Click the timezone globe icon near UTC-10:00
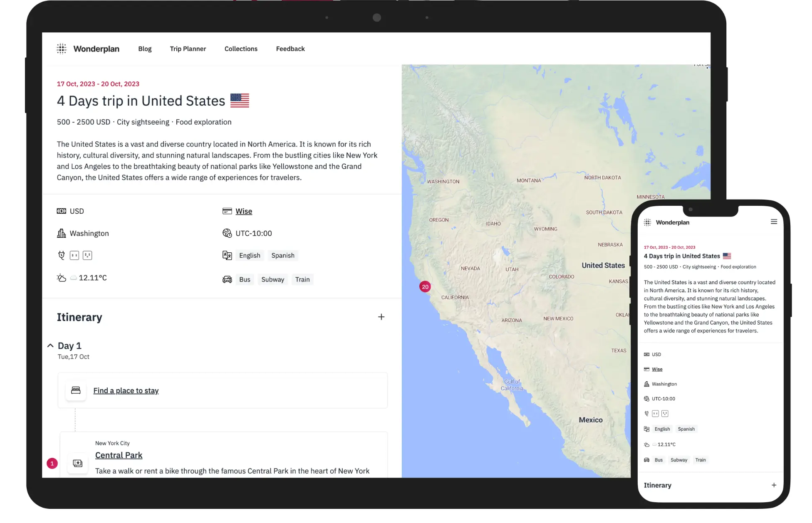Screen dimensions: 812x523 tap(227, 233)
